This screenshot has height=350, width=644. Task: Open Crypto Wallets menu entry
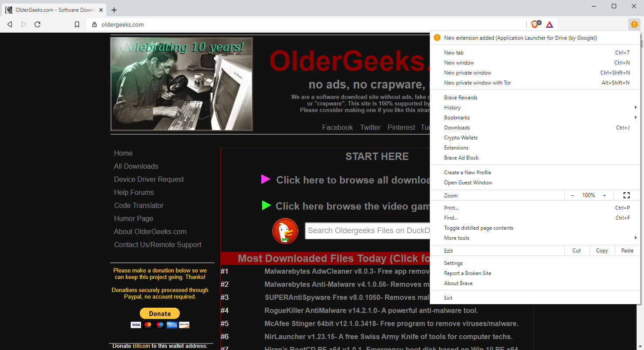[x=535, y=138]
